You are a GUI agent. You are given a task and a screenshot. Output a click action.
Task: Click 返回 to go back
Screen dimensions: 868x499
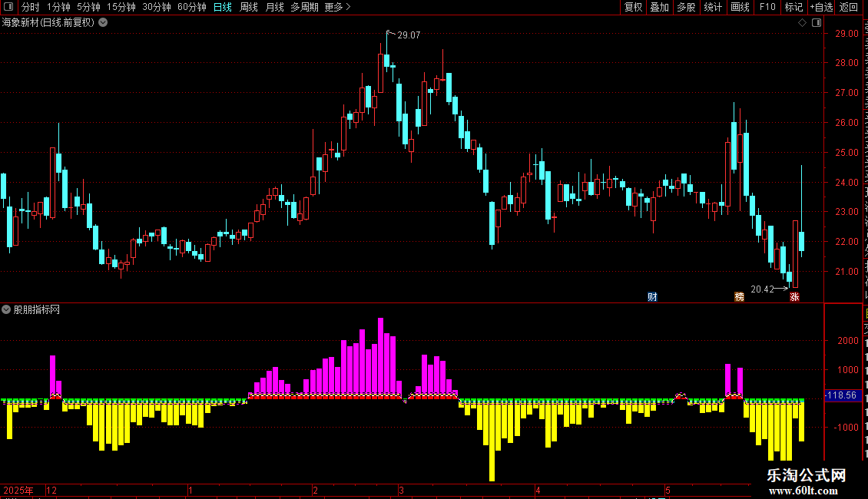pyautogui.click(x=849, y=7)
